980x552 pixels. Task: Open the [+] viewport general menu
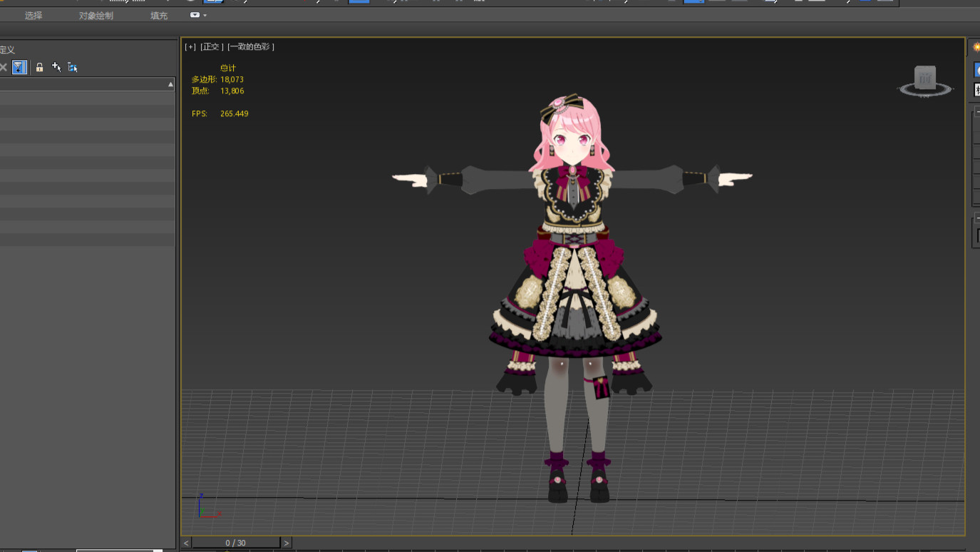190,47
